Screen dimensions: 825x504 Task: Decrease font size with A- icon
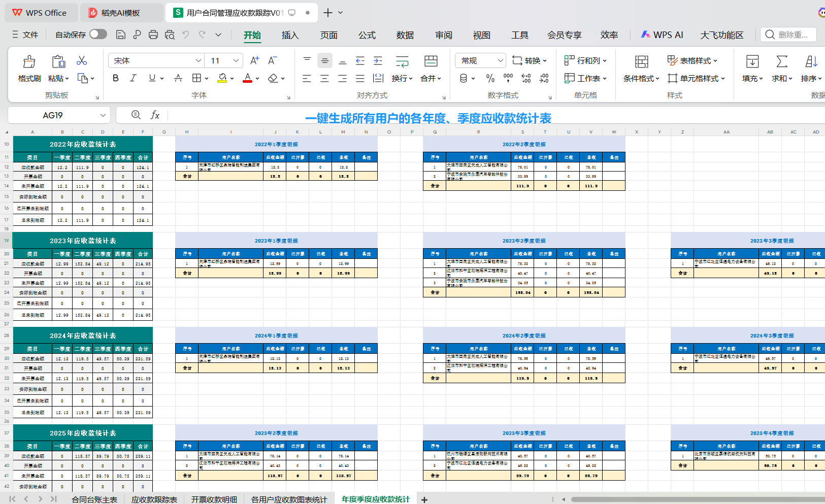click(273, 60)
